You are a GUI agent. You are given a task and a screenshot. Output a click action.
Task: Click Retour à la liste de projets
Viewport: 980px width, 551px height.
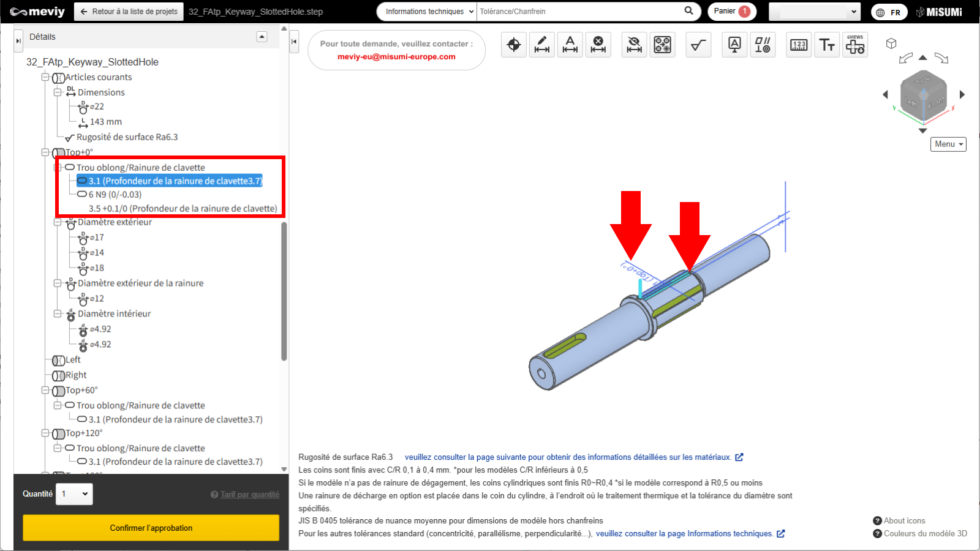click(129, 12)
